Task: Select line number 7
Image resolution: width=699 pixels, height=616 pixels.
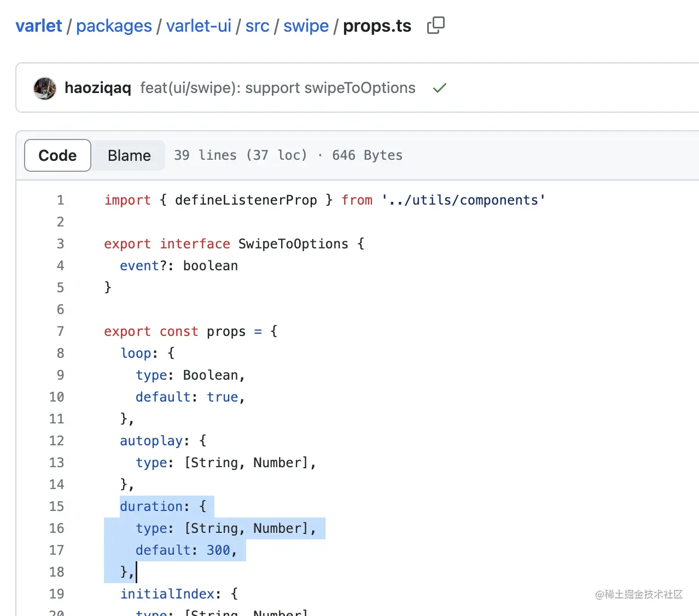Action: [60, 332]
